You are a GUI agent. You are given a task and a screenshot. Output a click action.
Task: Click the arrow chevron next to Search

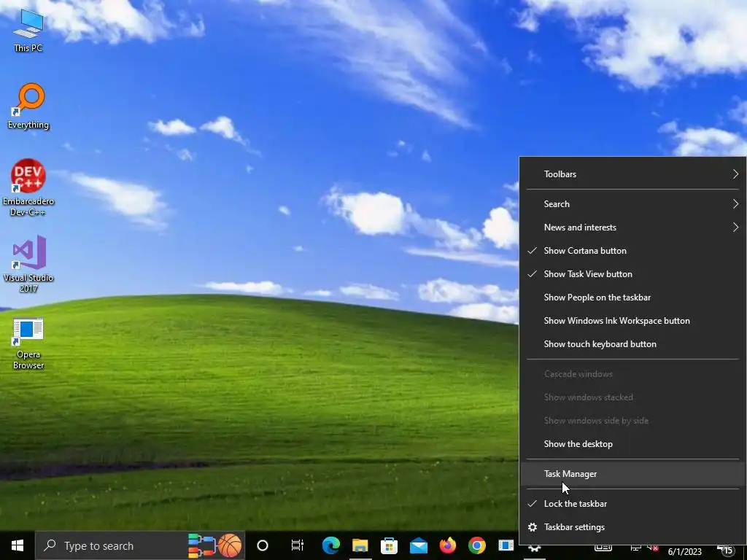[x=735, y=204]
